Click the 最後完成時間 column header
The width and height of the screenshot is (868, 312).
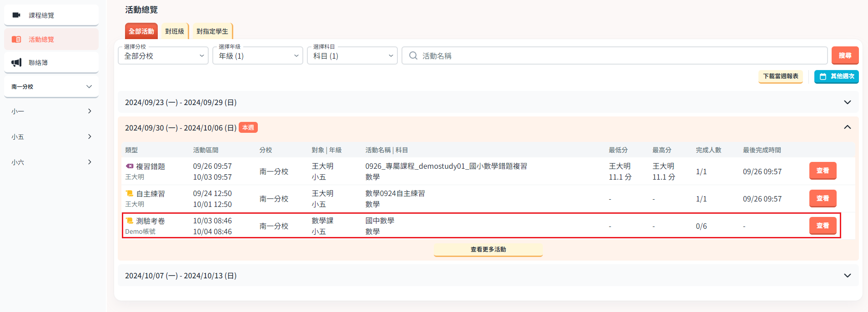click(x=762, y=150)
